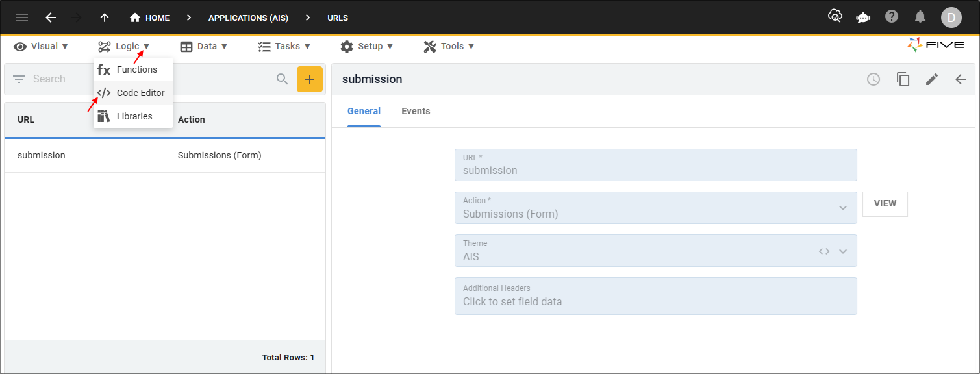Open the record history clock icon
The image size is (980, 374).
pyautogui.click(x=873, y=79)
